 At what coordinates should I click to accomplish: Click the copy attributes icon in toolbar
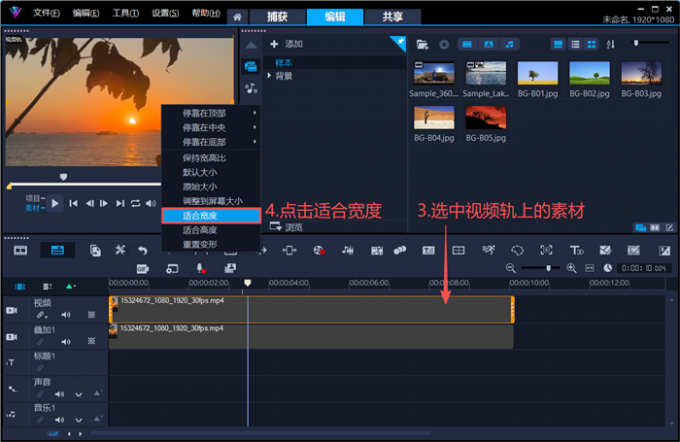(x=95, y=250)
